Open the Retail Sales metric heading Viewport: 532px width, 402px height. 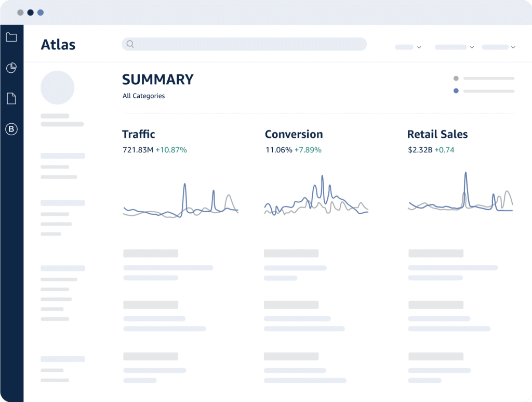[437, 134]
